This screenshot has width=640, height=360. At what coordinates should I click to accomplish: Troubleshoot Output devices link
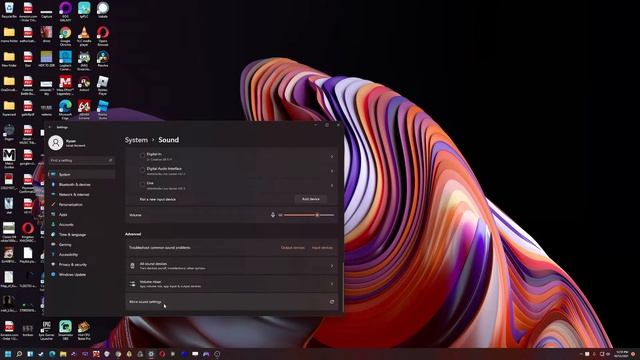293,248
